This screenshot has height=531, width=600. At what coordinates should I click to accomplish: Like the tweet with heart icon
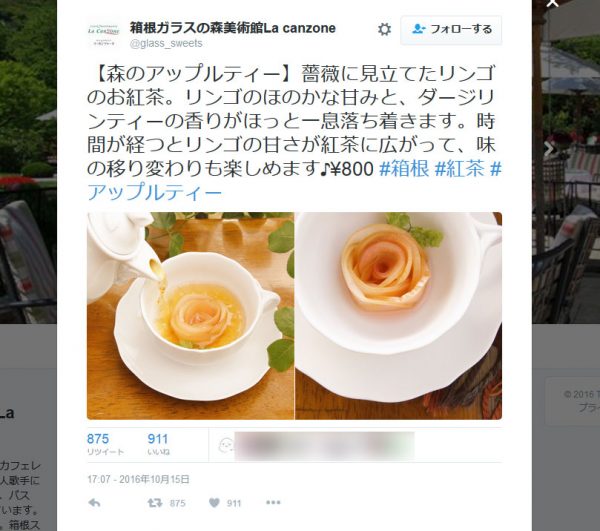point(214,503)
